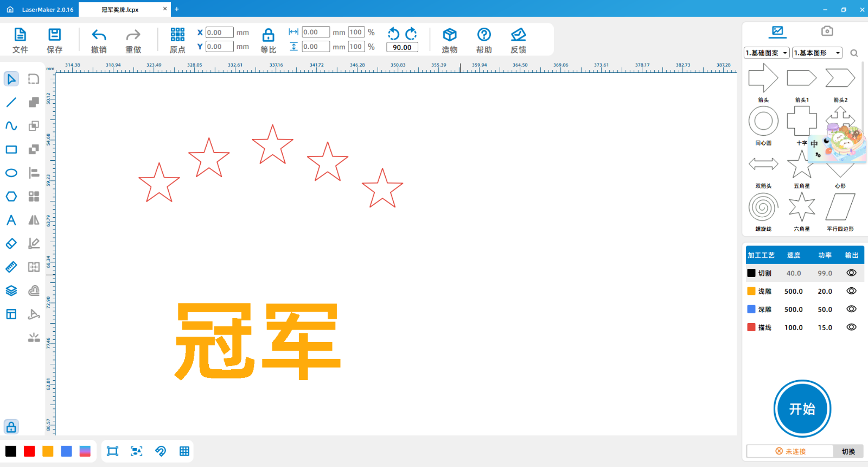Click the Undo (撤销) arrow icon
The image size is (868, 467).
pos(99,35)
